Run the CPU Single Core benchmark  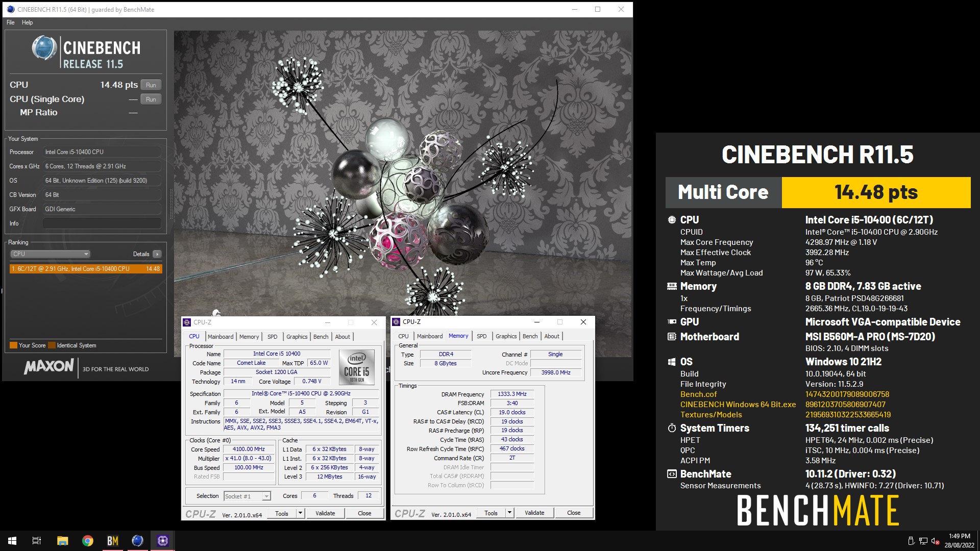[151, 99]
